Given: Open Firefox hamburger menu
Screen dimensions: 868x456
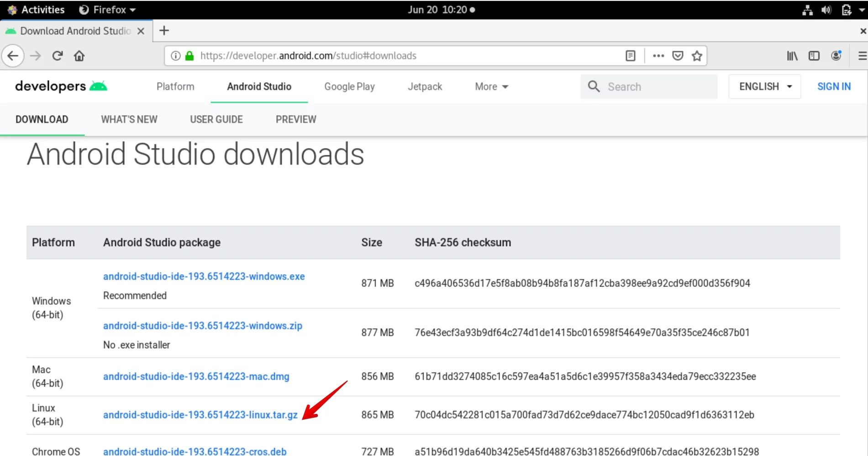Looking at the screenshot, I should point(862,56).
